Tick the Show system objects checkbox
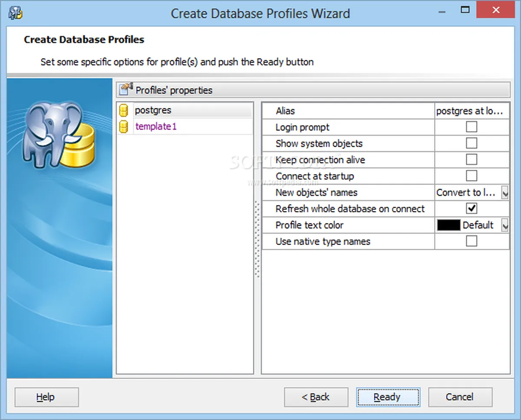The image size is (521, 420). (472, 143)
